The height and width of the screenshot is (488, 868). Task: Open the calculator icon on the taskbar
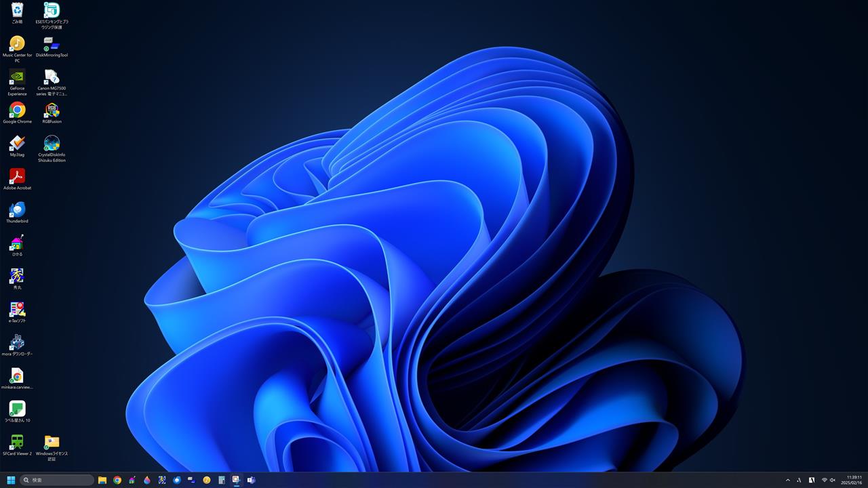pyautogui.click(x=222, y=480)
